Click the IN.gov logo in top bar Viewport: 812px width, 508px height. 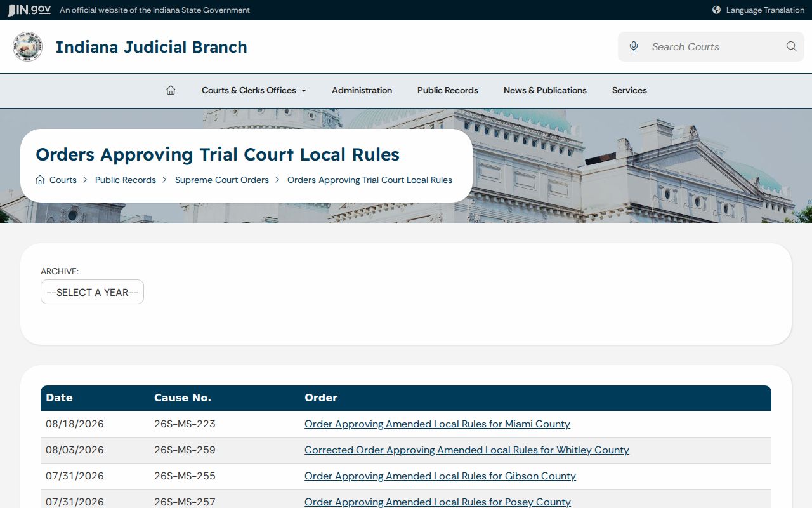click(x=29, y=10)
